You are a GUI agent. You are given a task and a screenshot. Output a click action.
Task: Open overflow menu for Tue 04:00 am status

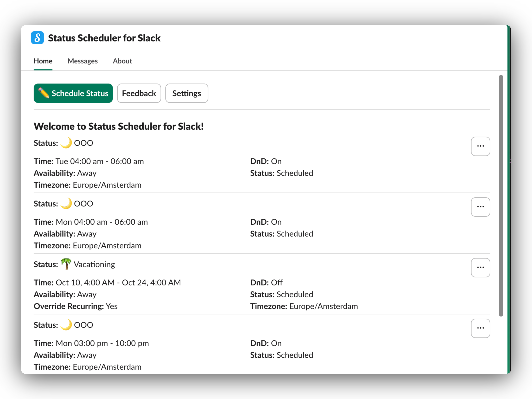[480, 146]
